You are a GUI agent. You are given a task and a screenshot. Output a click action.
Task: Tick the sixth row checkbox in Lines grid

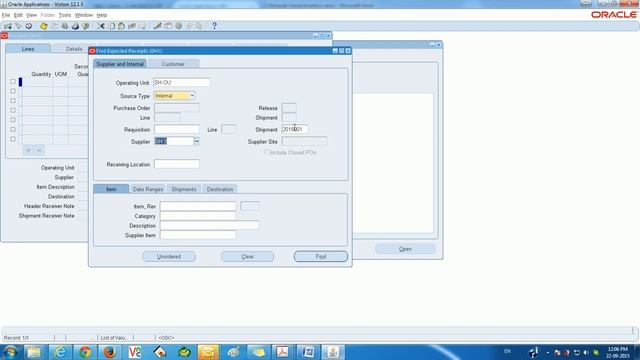click(13, 129)
